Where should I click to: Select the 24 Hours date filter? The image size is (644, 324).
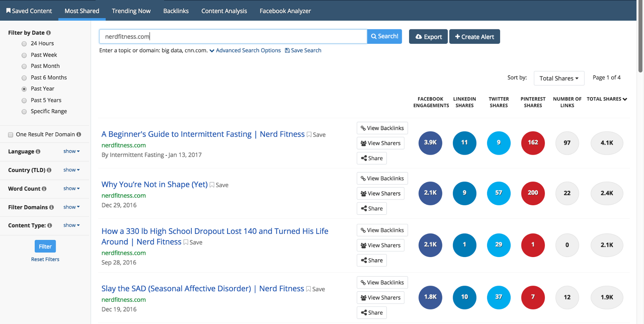pyautogui.click(x=24, y=43)
